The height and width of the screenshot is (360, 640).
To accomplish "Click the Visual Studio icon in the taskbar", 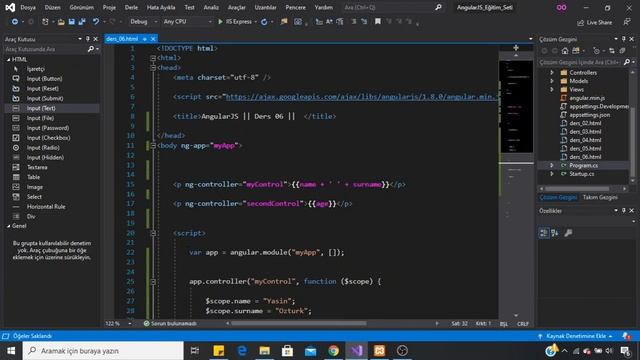I will tap(356, 351).
